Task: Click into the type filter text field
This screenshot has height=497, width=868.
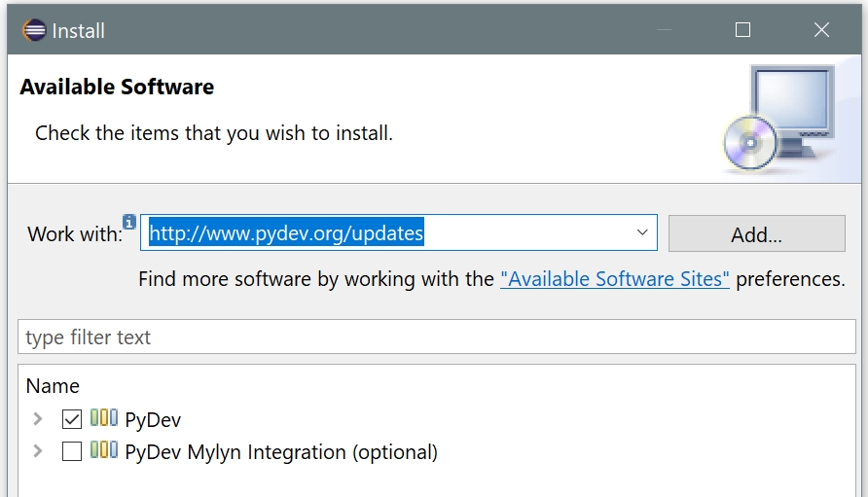Action: (x=436, y=337)
